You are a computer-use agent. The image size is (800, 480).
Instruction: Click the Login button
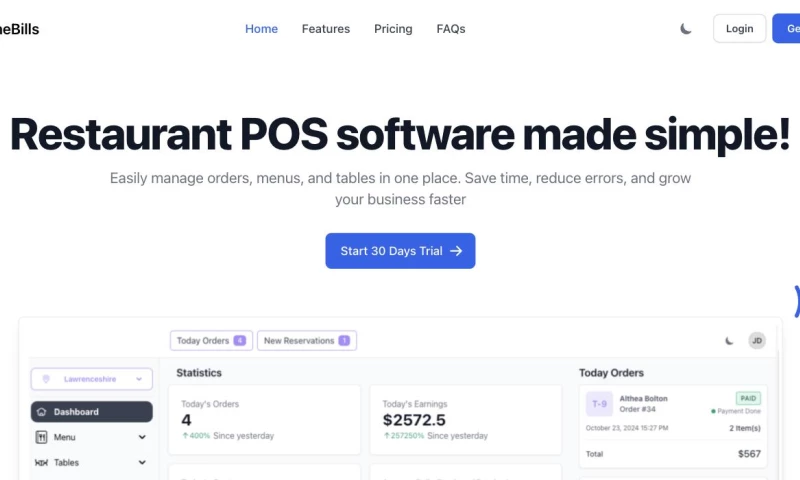(739, 29)
